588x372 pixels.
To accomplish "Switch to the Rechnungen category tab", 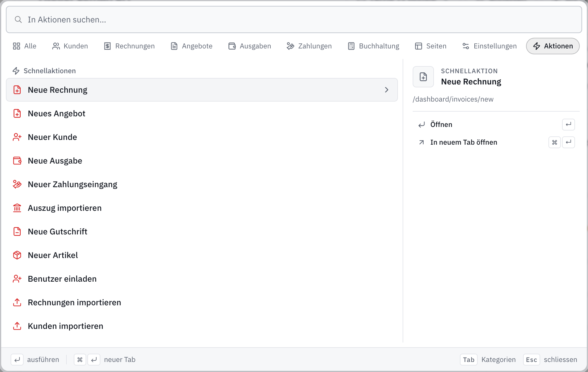I will point(129,46).
